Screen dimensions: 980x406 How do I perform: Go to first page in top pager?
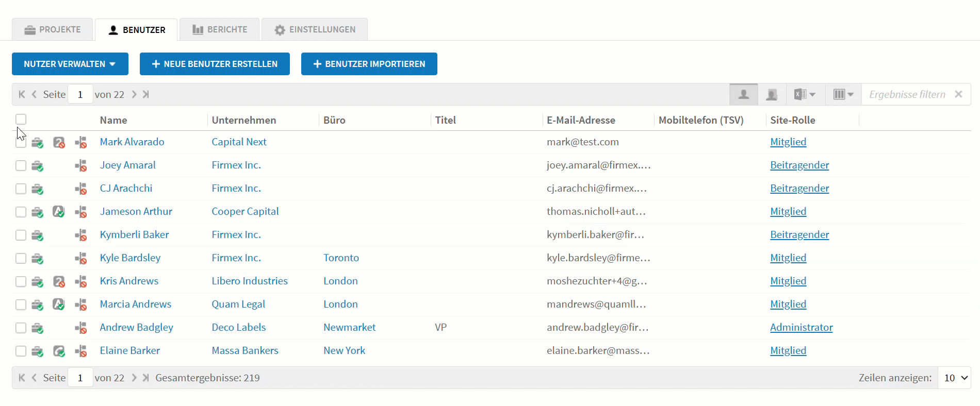click(22, 94)
